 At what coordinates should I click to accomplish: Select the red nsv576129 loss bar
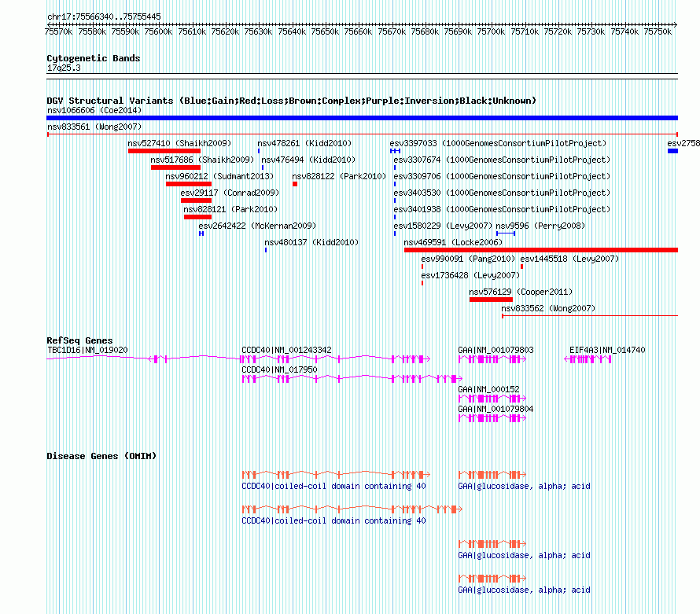[491, 300]
